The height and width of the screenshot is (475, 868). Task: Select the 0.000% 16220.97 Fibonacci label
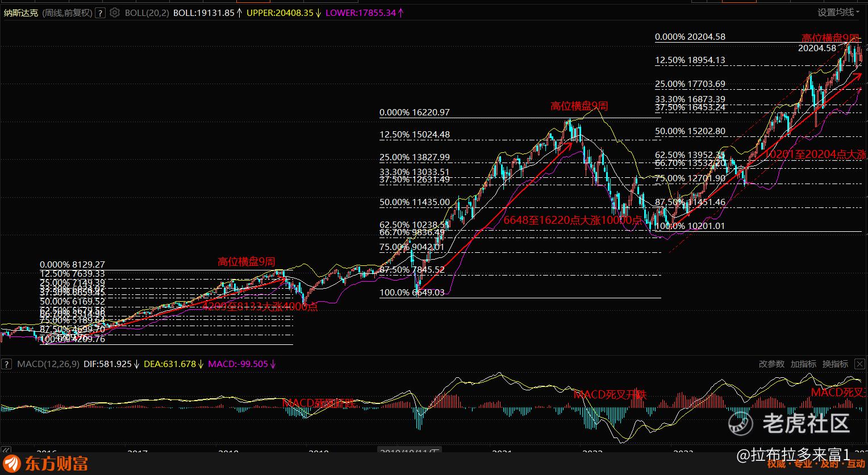click(x=415, y=112)
